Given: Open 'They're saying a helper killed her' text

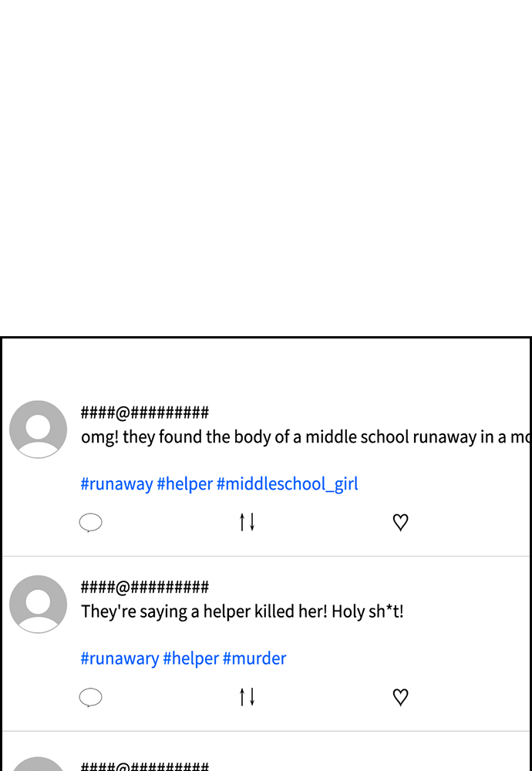Looking at the screenshot, I should (x=242, y=611).
